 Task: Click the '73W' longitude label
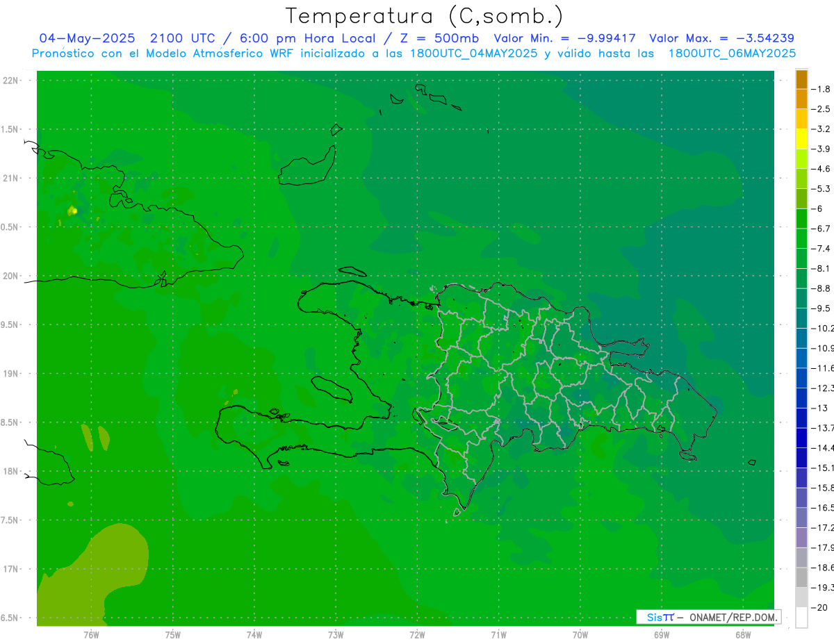(x=336, y=635)
